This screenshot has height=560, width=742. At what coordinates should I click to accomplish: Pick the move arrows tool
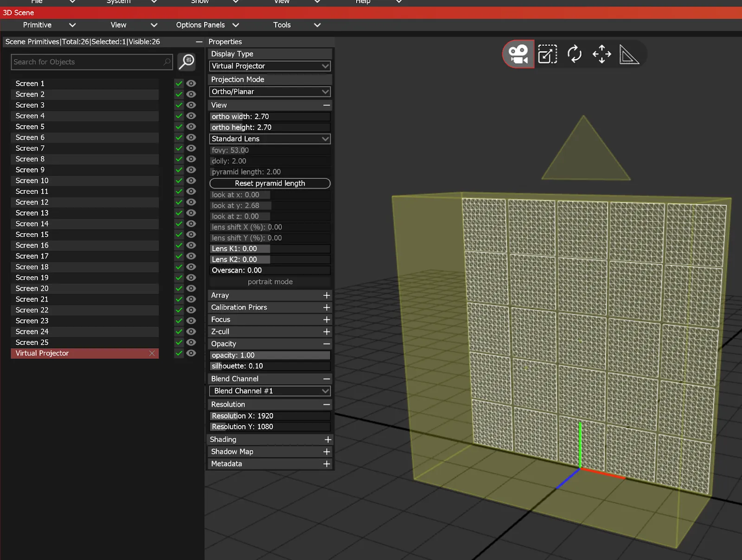click(602, 54)
